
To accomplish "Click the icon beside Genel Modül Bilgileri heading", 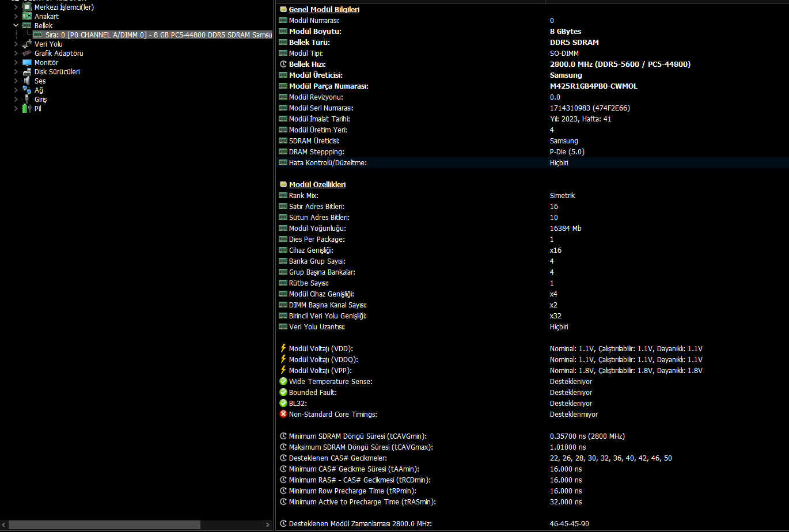I will 283,10.
